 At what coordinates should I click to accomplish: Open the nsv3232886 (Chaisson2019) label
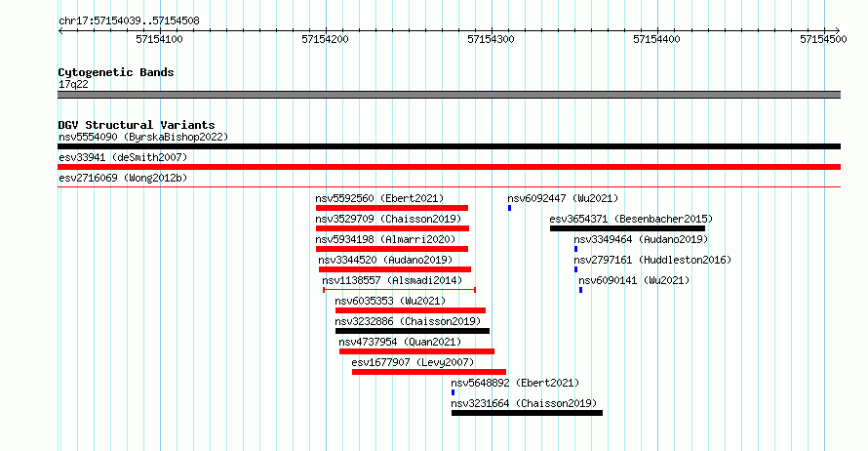click(x=408, y=321)
